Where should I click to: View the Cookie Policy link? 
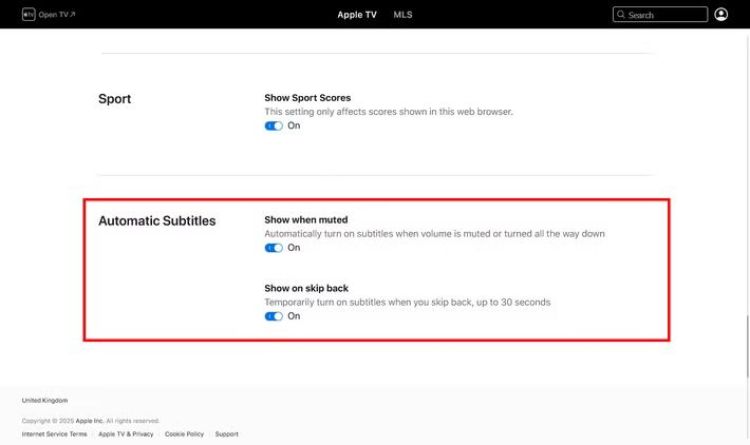coord(185,434)
